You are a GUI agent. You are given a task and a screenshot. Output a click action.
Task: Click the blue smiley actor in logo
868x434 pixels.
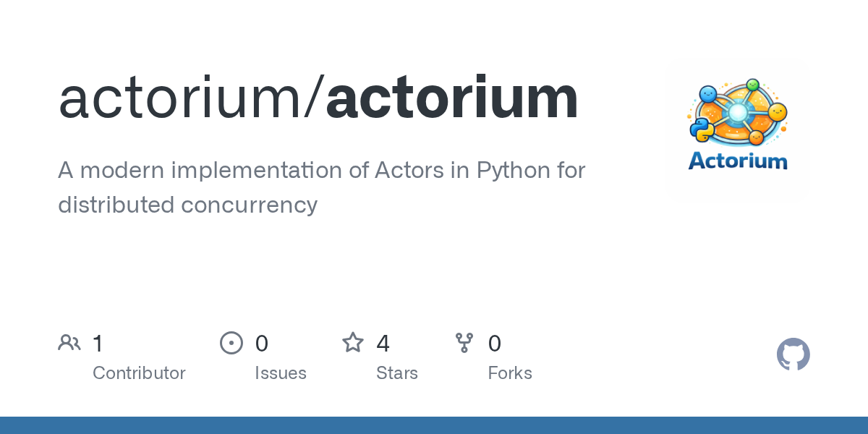[707, 93]
